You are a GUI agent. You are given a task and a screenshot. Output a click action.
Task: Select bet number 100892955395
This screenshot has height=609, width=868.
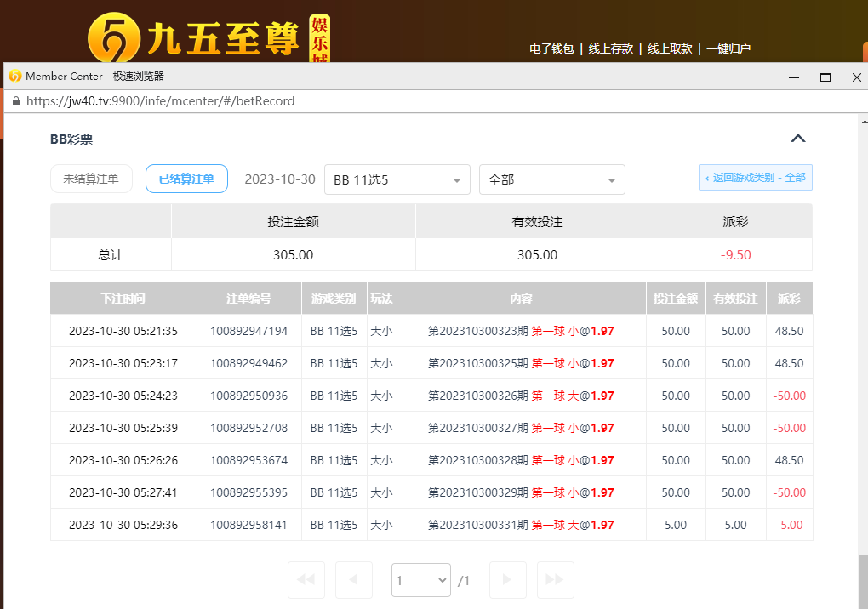(249, 492)
